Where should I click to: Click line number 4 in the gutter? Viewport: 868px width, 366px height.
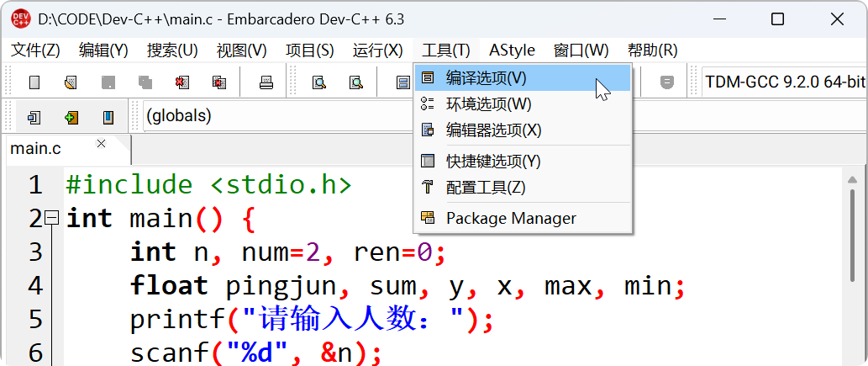(x=35, y=286)
